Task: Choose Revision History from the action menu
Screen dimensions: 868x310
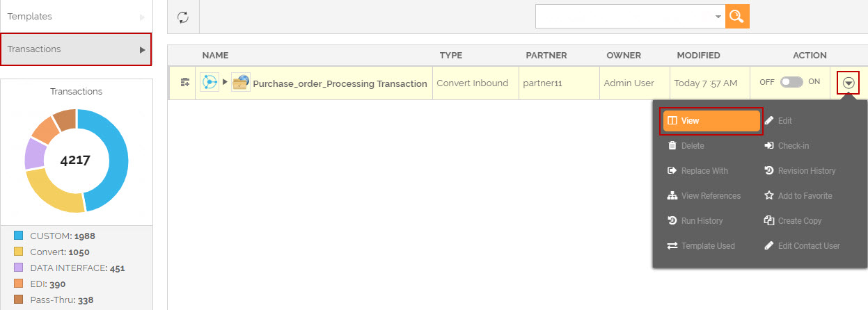Action: [806, 171]
